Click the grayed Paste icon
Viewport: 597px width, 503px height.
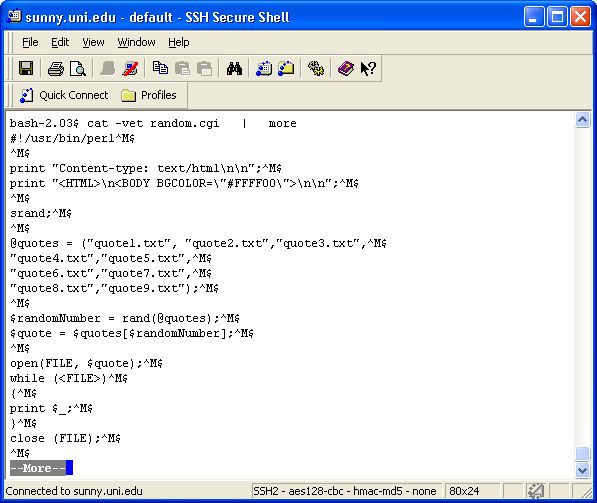coord(182,69)
